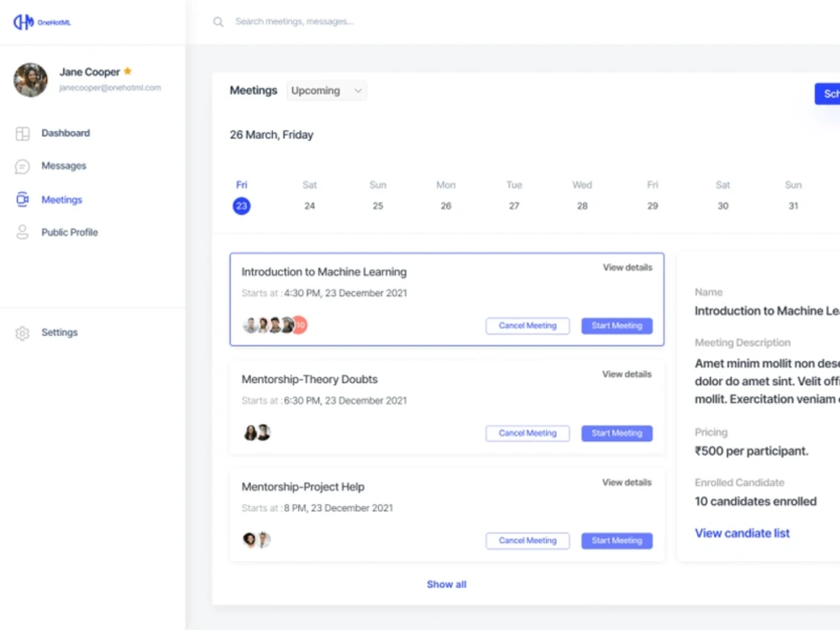
Task: Click attendee avatars on Mentorship-Theory Doubts
Action: 257,432
